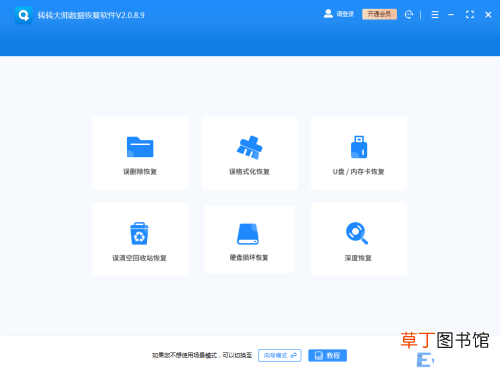Click the 开通会员 membership button

coord(379,14)
